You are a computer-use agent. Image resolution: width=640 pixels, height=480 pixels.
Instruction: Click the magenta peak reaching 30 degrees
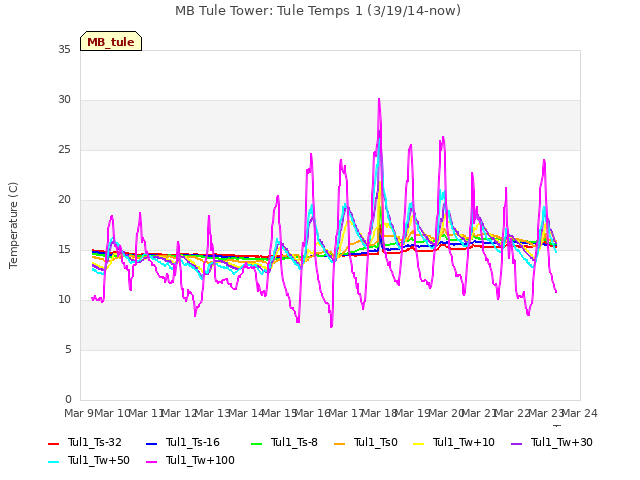pyautogui.click(x=379, y=100)
